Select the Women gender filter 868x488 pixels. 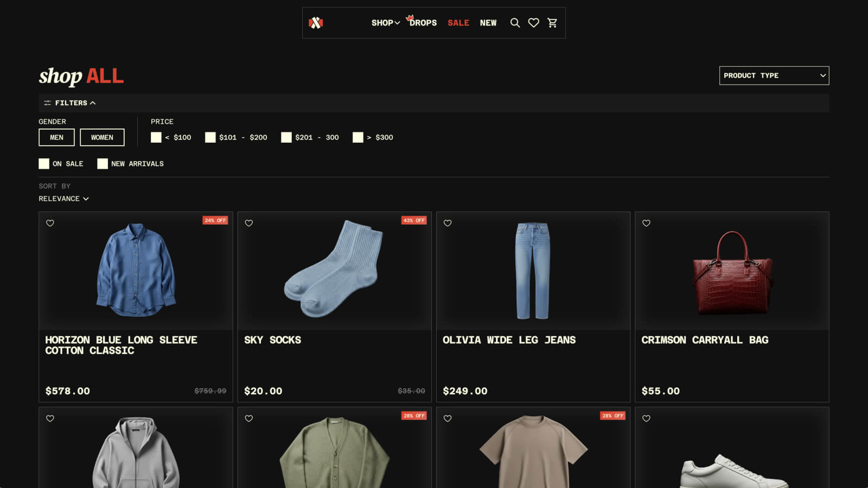point(102,137)
